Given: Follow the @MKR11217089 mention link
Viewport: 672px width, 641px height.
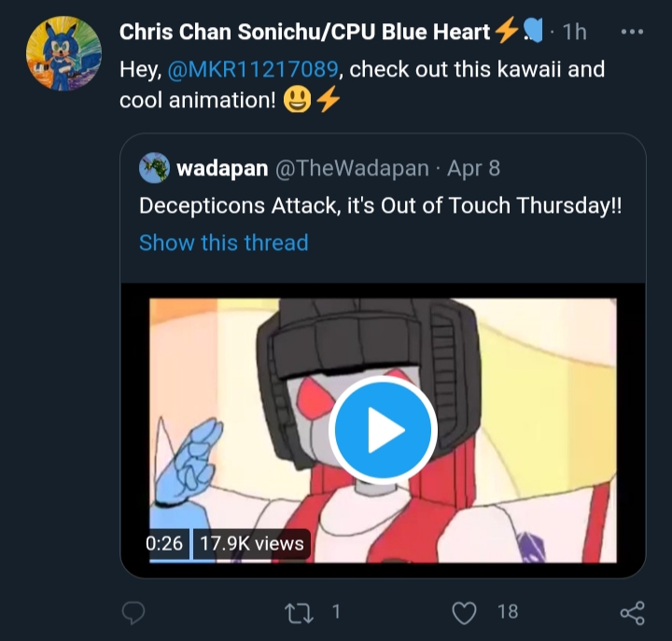Looking at the screenshot, I should (253, 69).
